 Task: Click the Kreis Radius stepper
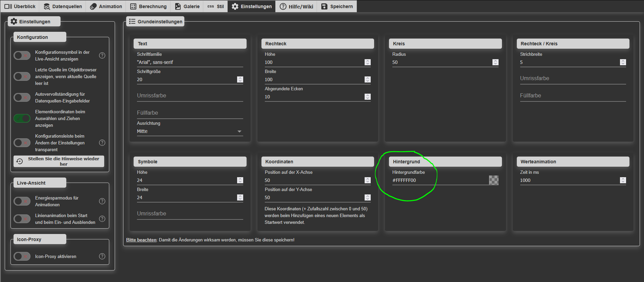(x=496, y=62)
